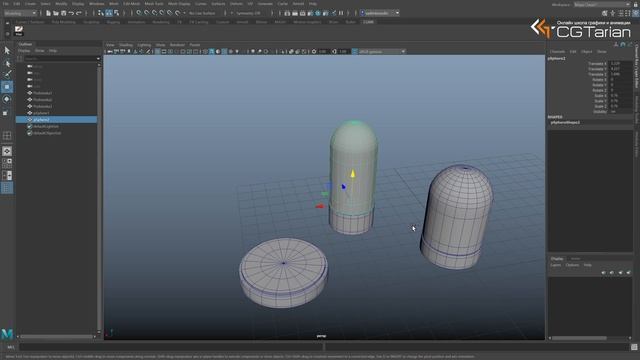Click the Undo arrow icon
This screenshot has height=360, width=640.
tap(71, 13)
